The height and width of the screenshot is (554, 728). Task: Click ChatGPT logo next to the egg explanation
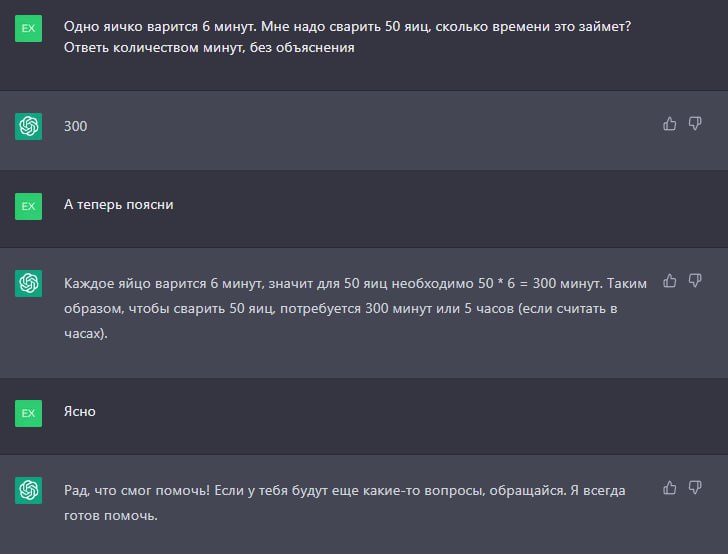(x=29, y=283)
